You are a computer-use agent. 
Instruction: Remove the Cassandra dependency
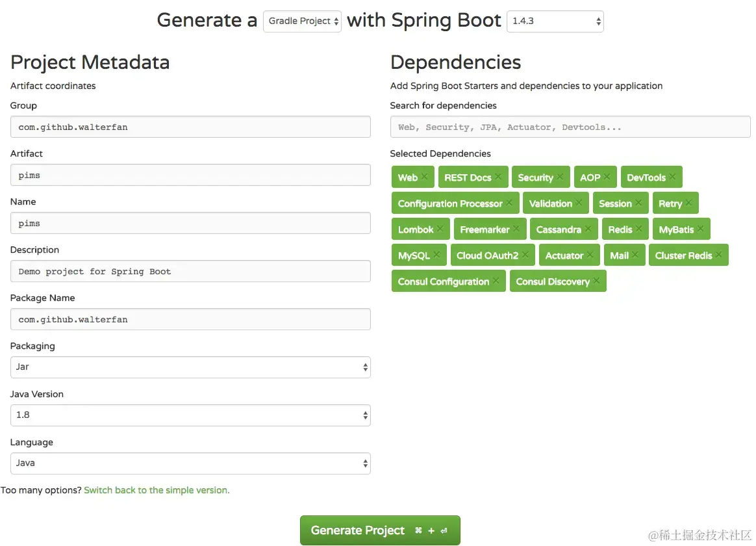(590, 229)
